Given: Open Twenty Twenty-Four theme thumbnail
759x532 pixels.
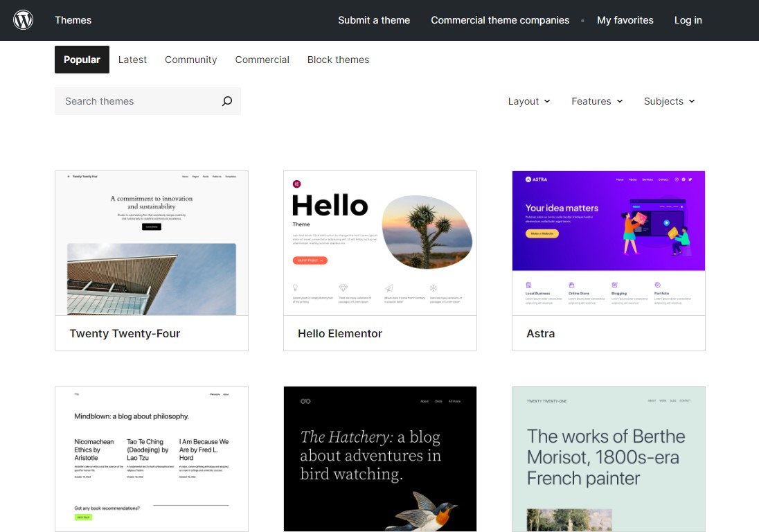Looking at the screenshot, I should (x=152, y=243).
